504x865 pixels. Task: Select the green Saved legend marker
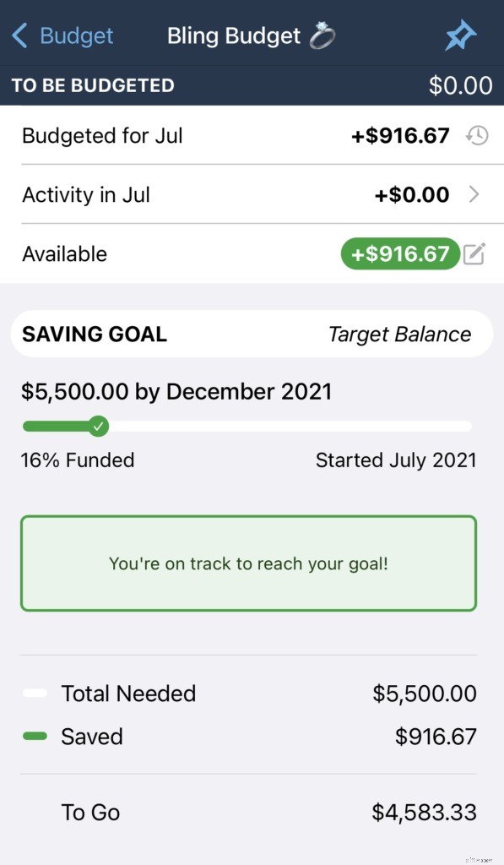click(33, 736)
